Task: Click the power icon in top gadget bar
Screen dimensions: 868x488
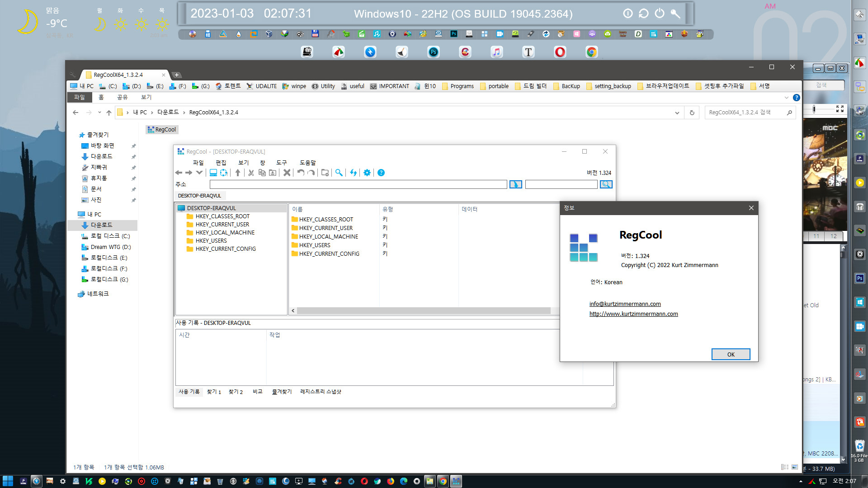Action: (x=660, y=14)
